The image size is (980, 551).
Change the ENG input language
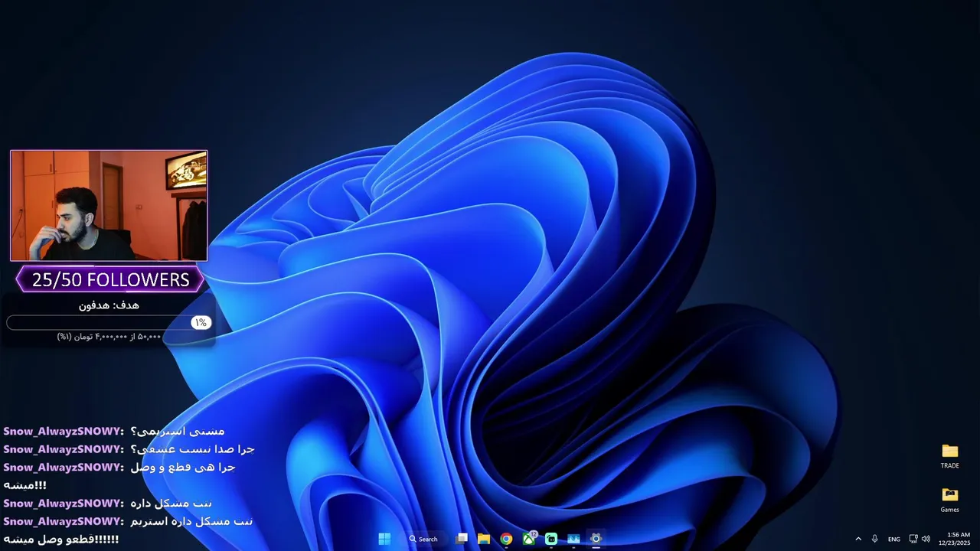893,539
